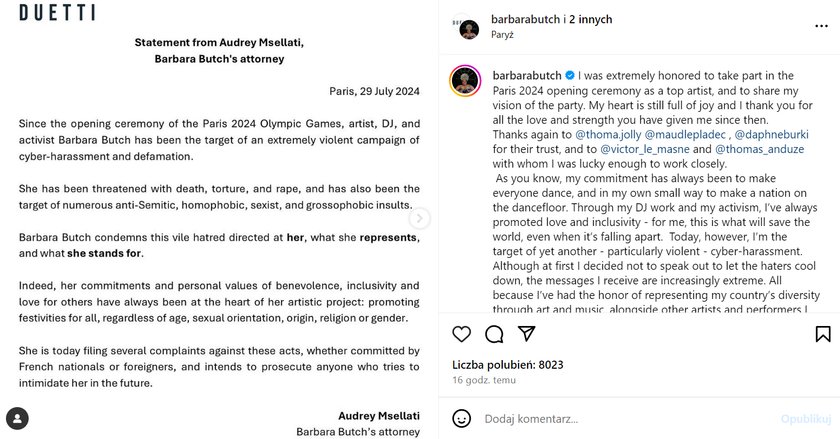Open barbarabutch story ring avatar in caption
The image size is (840, 439).
point(465,81)
